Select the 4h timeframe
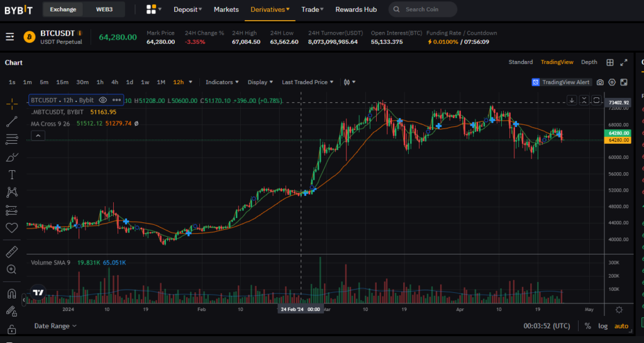 [x=114, y=82]
